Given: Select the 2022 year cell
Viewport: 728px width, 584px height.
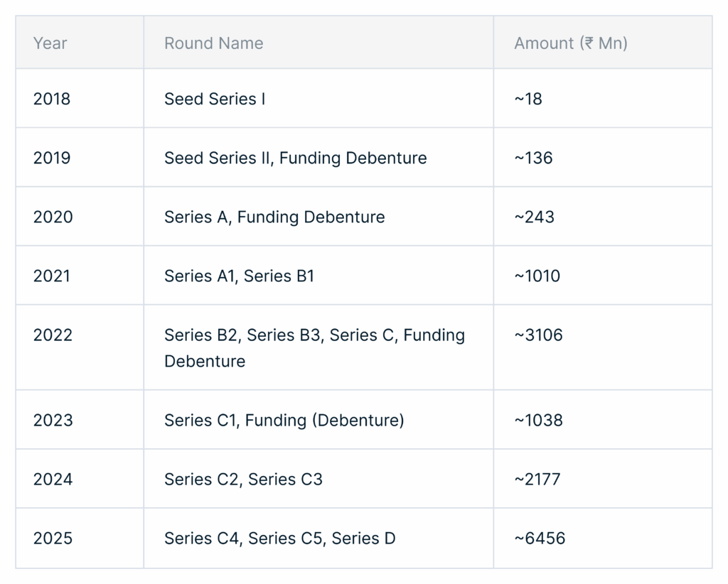Looking at the screenshot, I should coord(80,347).
